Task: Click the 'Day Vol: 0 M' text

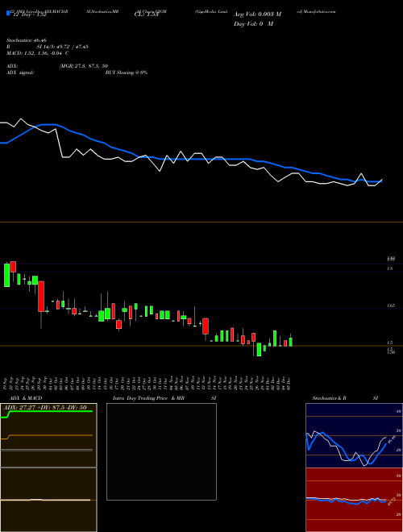Action: (x=253, y=23)
